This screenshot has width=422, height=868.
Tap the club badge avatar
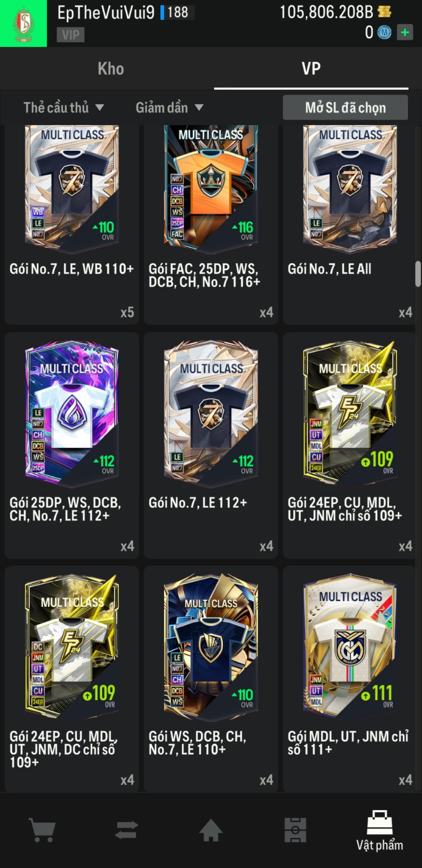click(23, 23)
